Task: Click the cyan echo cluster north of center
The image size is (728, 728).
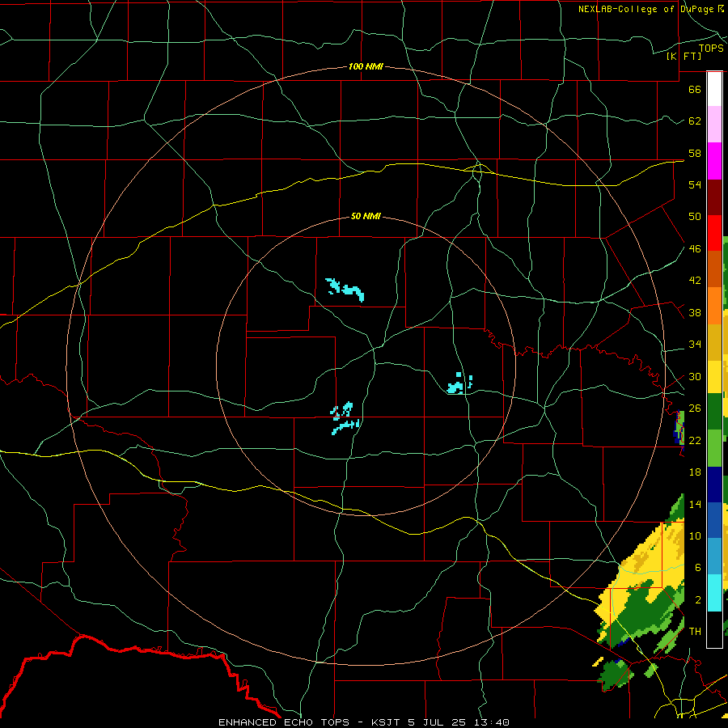Action: point(346,290)
